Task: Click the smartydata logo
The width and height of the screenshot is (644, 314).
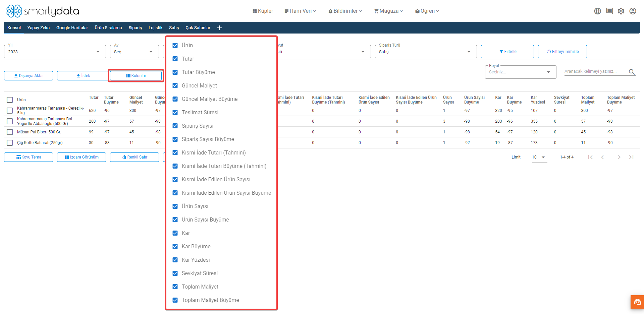Action: tap(43, 11)
